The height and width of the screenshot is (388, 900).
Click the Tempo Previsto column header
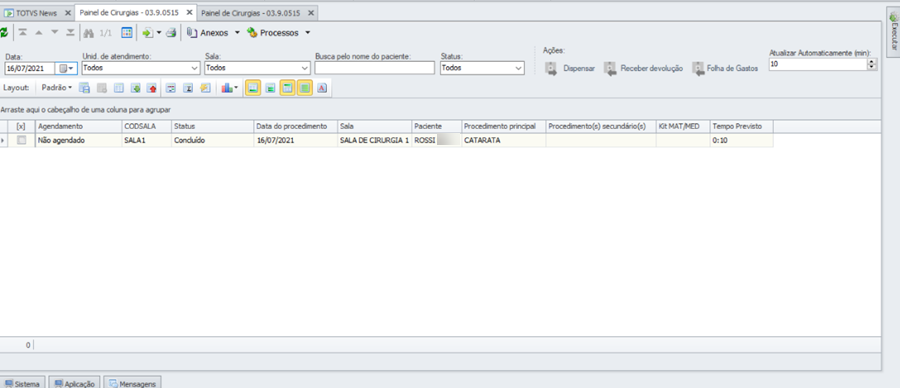(x=742, y=126)
